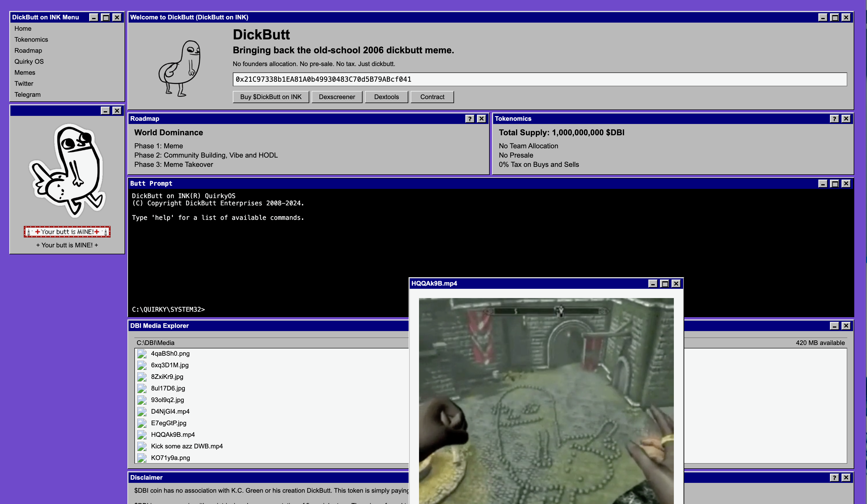Click the file icon beside D4NjGI4.mp4

pyautogui.click(x=142, y=412)
